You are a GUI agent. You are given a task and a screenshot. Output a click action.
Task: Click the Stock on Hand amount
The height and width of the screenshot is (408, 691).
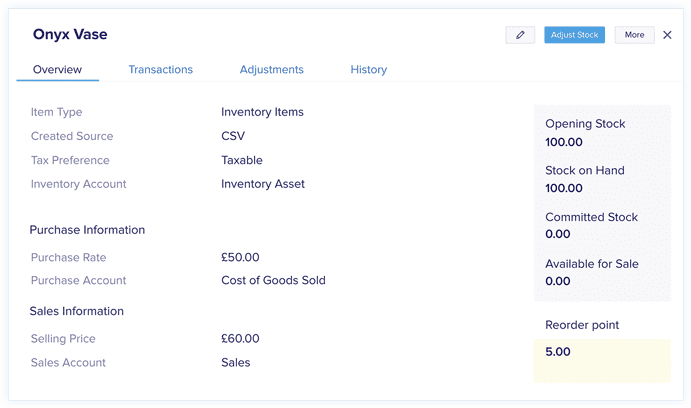click(x=564, y=188)
